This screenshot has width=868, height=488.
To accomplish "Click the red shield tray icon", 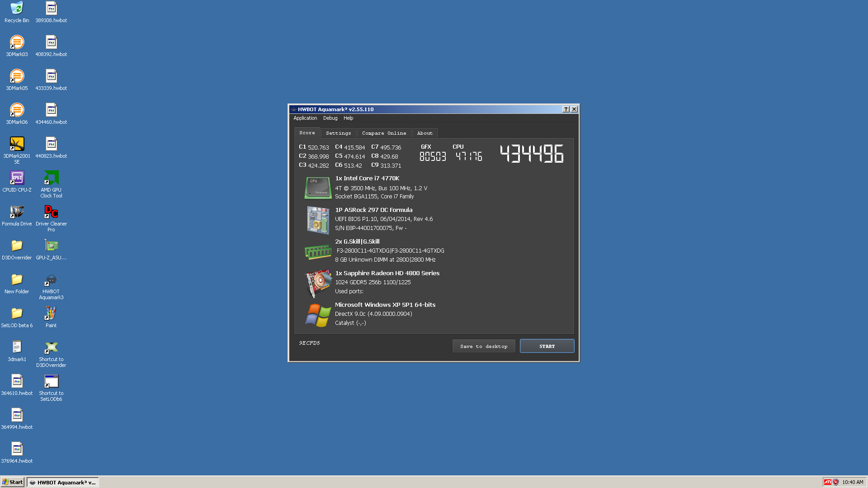I will point(835,482).
